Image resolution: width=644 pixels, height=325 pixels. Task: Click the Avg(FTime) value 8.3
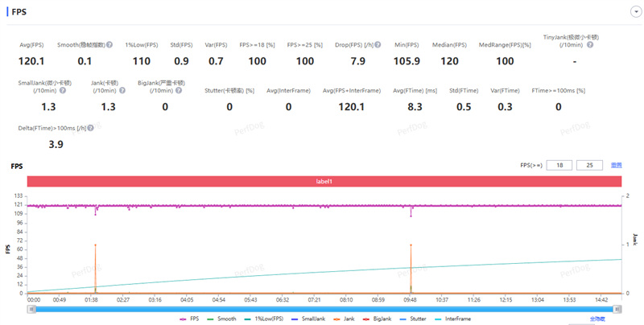coord(415,107)
